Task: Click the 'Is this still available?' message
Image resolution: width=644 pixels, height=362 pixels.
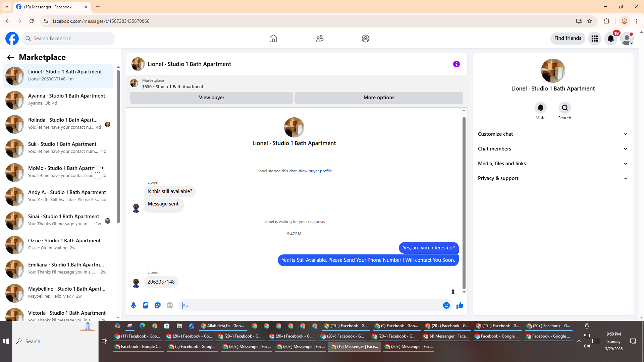Action: pyautogui.click(x=170, y=191)
